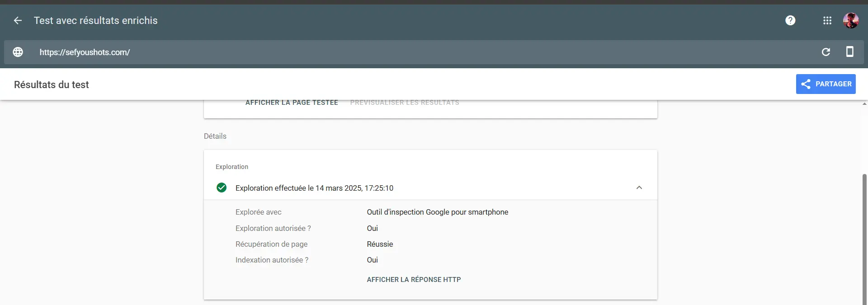This screenshot has width=868, height=305.
Task: Click the globe icon beside the URL
Action: coord(18,52)
